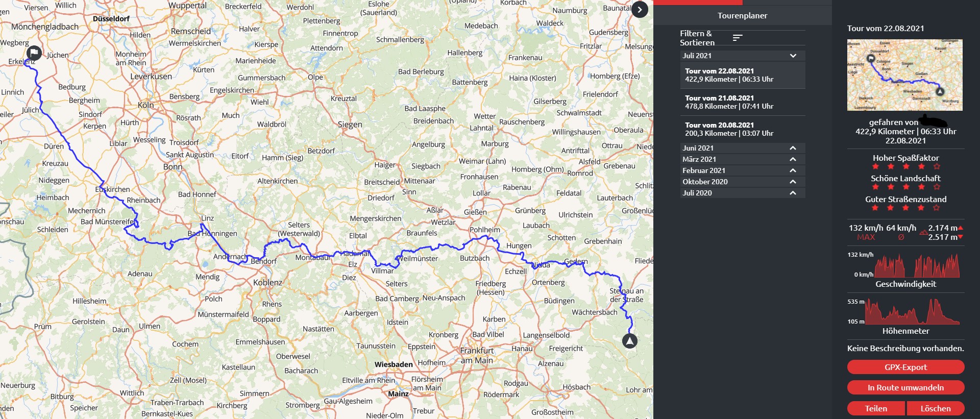Select Tour vom 21.08.2021 entry

743,102
